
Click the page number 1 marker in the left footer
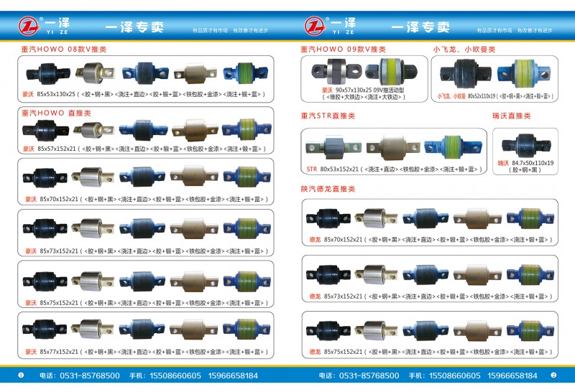(21, 375)
